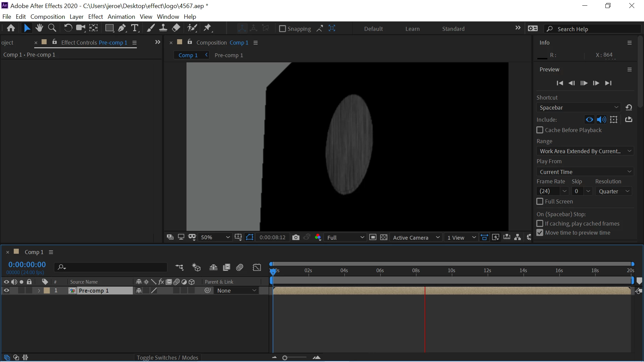
Task: Open the Composition menu
Action: (48, 16)
